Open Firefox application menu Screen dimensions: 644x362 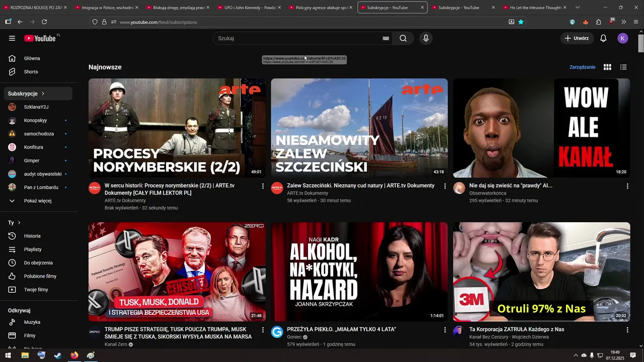pyautogui.click(x=635, y=22)
